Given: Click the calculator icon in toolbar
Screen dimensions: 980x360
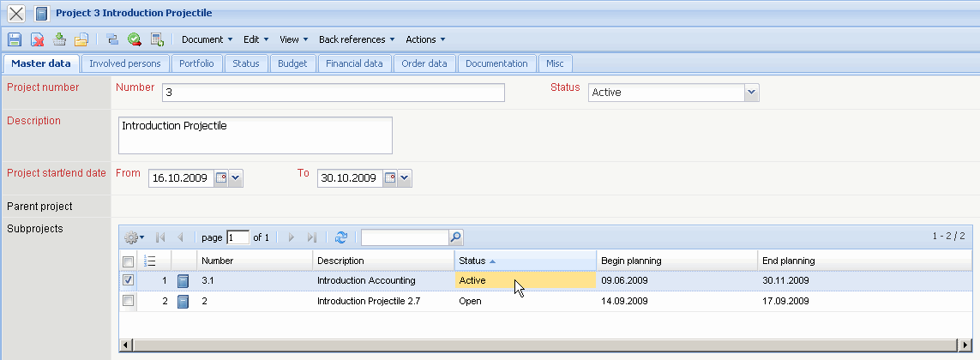Looking at the screenshot, I should click(x=157, y=39).
